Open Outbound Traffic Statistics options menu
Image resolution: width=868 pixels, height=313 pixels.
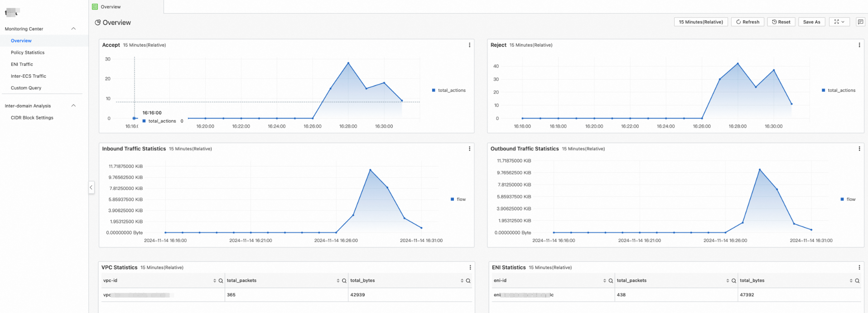[859, 149]
